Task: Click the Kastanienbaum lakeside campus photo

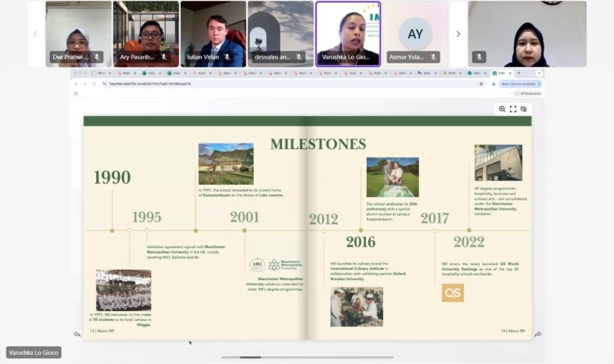Action: click(226, 164)
